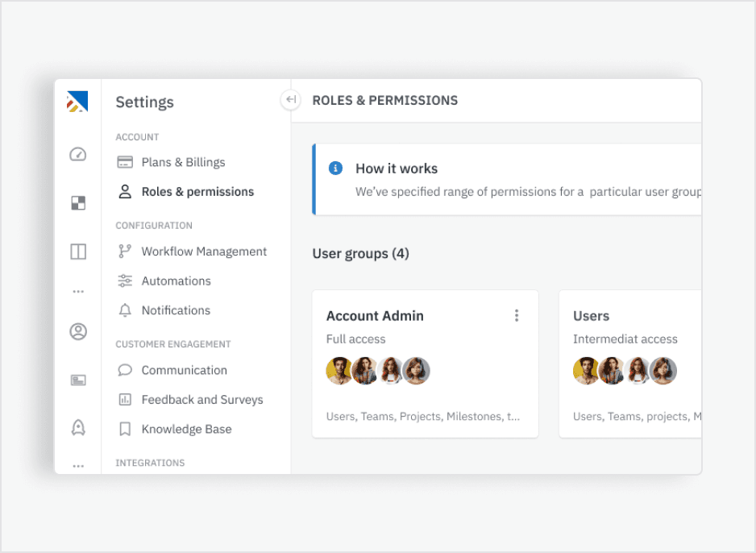
Task: Click the INTEGRATIONS section label
Action: pos(150,463)
